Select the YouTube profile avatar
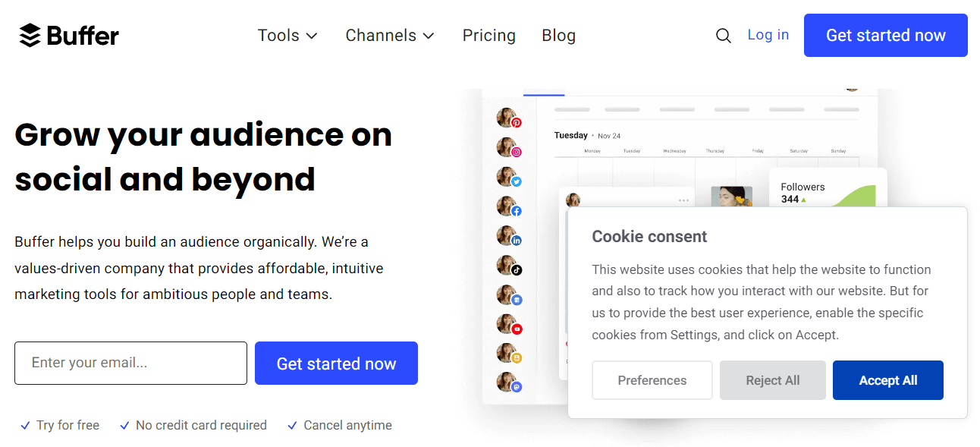980x447 pixels. pyautogui.click(x=507, y=326)
